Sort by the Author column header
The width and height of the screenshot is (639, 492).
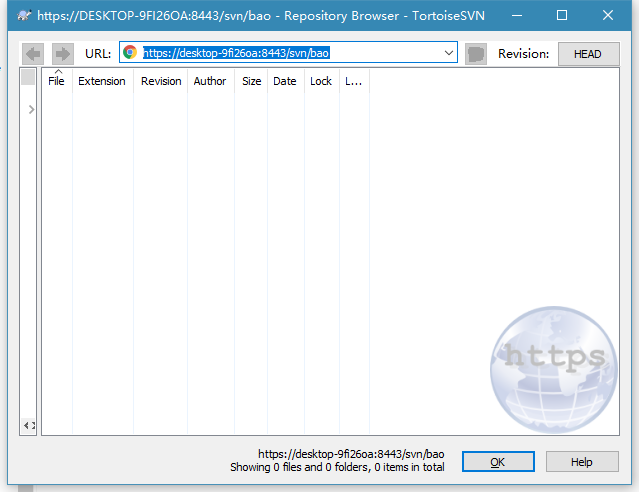tap(210, 81)
